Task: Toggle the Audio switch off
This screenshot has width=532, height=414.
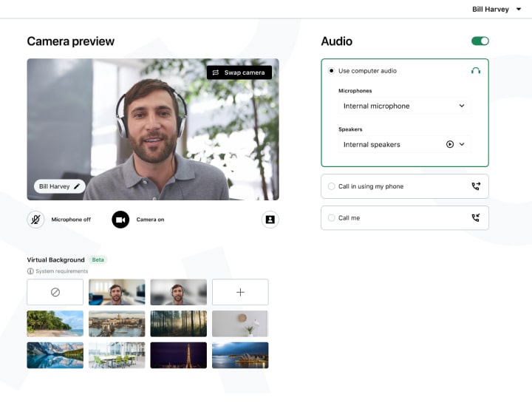Action: point(480,41)
